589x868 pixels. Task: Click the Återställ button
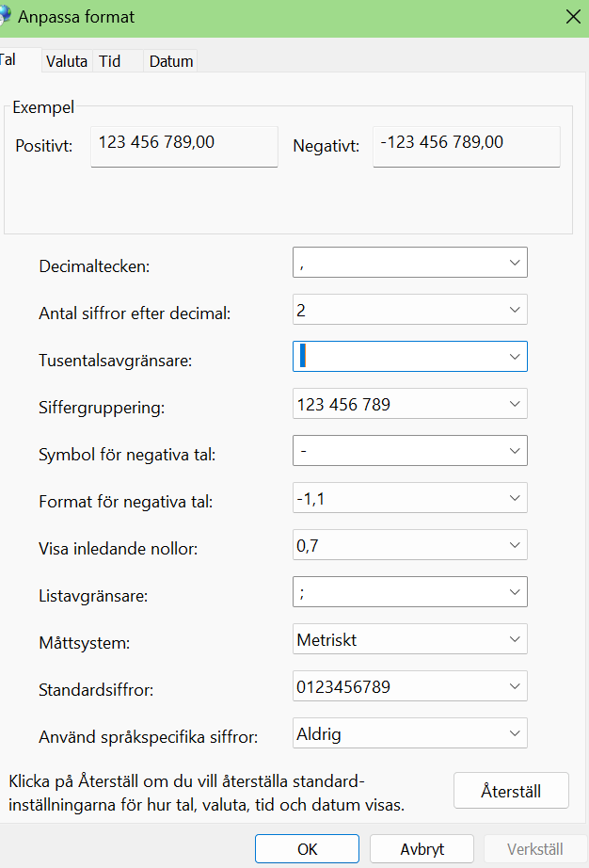click(x=511, y=791)
